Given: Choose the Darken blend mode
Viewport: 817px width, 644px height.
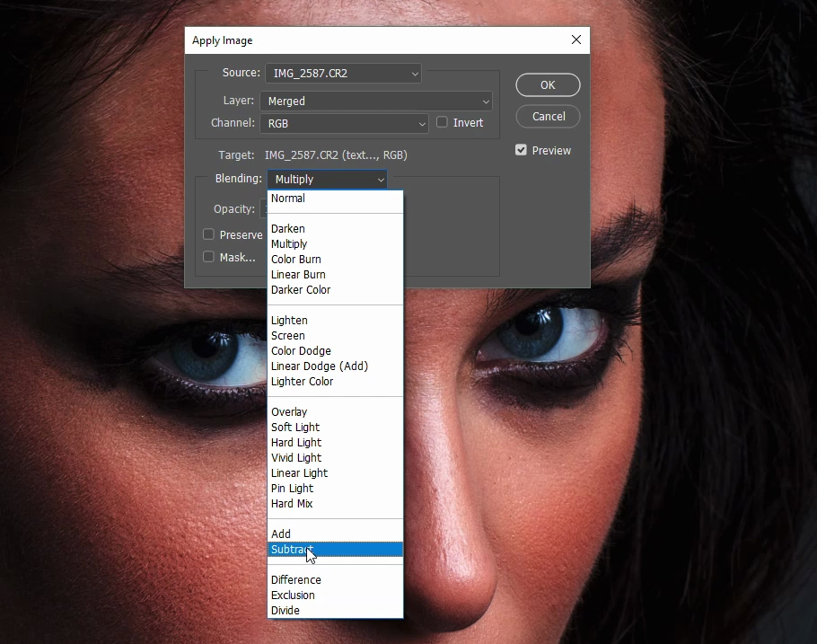Looking at the screenshot, I should click(x=288, y=228).
